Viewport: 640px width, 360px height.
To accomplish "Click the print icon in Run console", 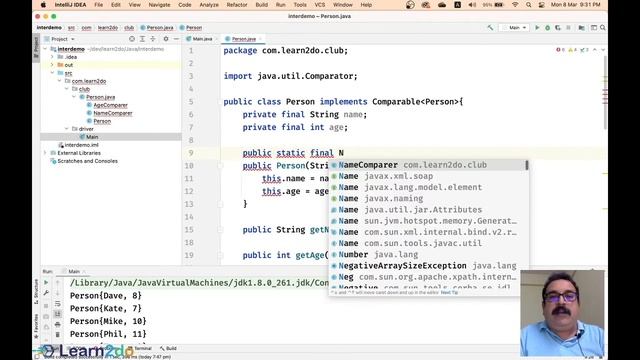I will click(58, 324).
